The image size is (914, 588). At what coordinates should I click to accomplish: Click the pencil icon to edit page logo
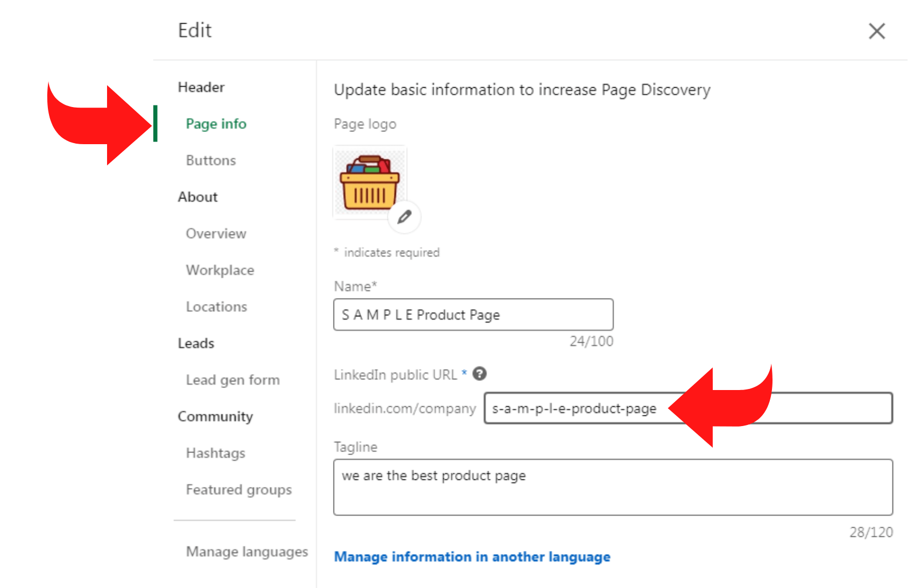(x=404, y=217)
